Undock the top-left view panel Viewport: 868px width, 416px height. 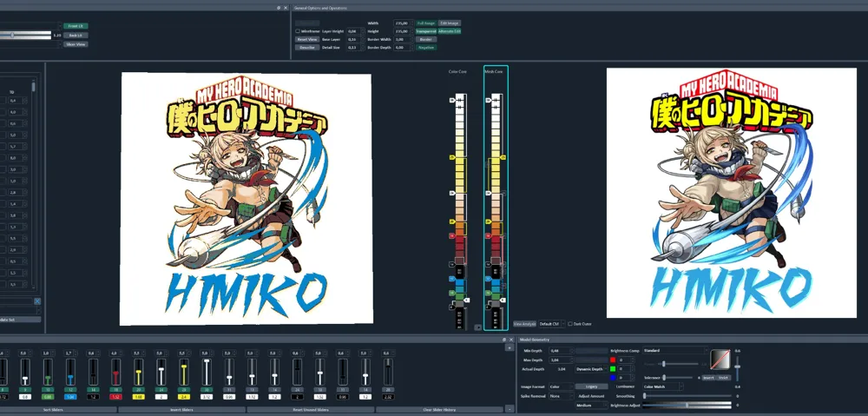coord(279,9)
